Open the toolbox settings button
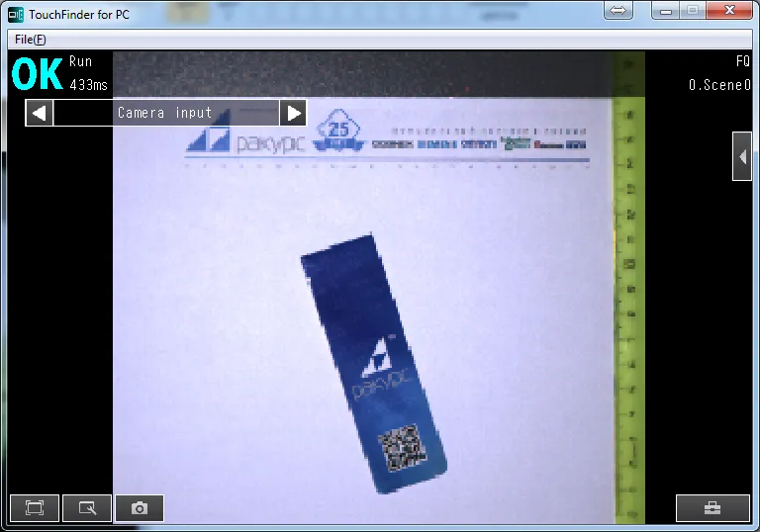Image resolution: width=760 pixels, height=532 pixels. [x=712, y=508]
